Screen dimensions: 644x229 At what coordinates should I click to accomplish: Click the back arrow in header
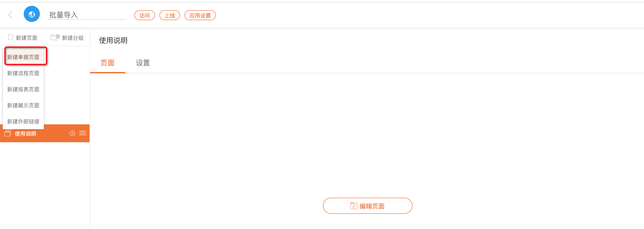[x=10, y=15]
